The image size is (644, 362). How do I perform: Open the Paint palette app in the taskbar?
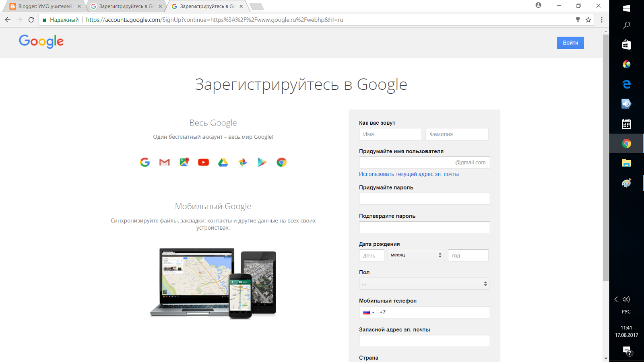point(626,183)
